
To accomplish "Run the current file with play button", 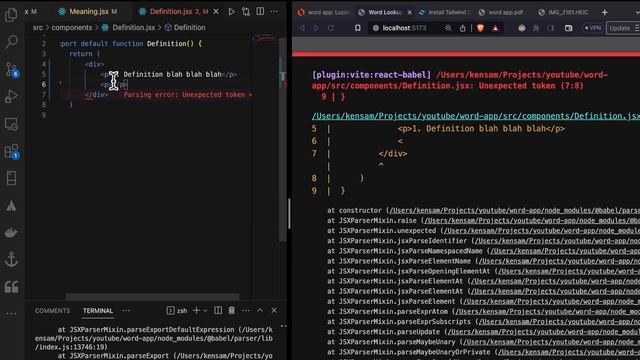I will point(231,12).
